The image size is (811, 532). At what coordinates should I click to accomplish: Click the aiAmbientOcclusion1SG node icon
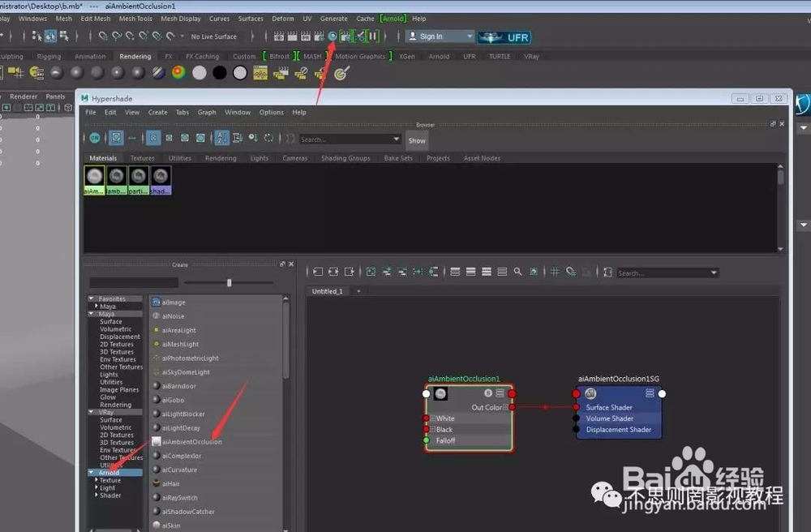click(590, 394)
